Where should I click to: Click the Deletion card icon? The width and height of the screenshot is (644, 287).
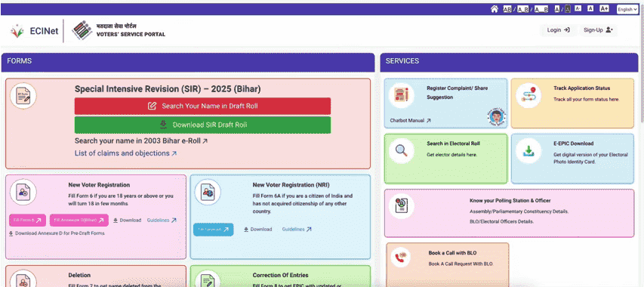click(x=23, y=279)
